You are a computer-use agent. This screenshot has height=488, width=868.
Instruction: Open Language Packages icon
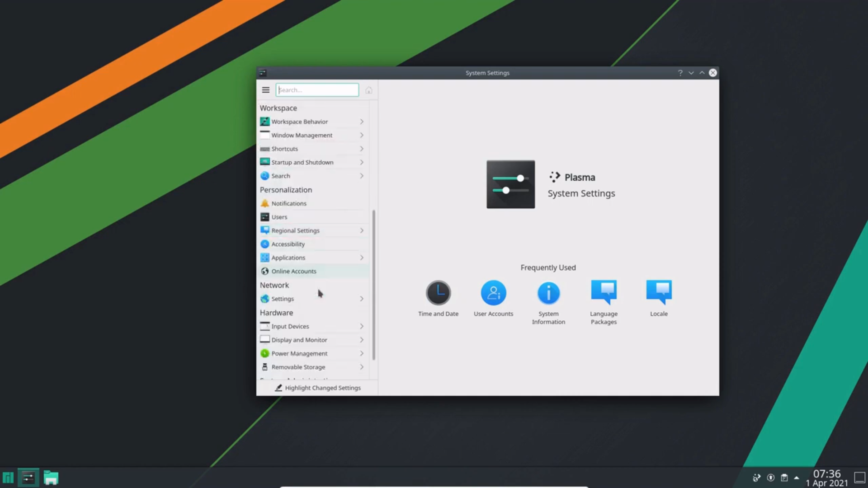(604, 292)
